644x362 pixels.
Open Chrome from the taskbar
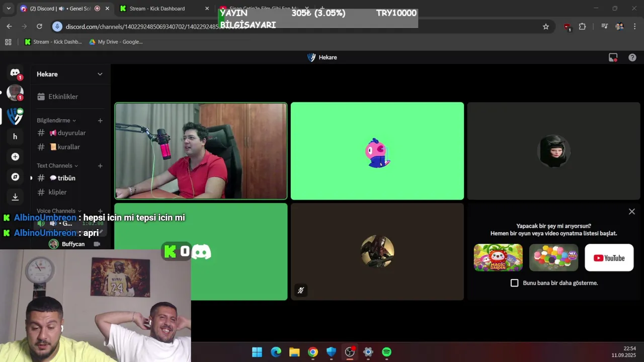tap(313, 352)
